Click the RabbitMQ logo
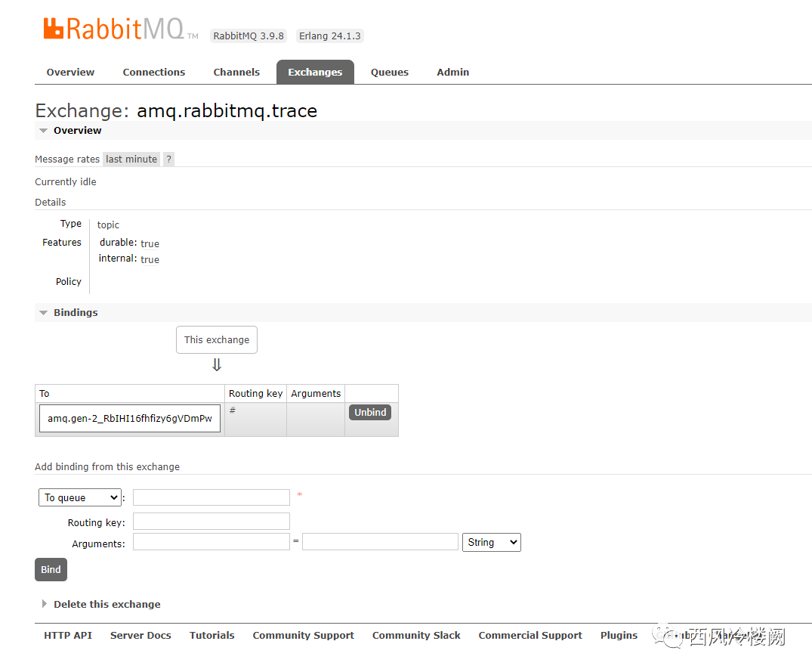Screen dimensions: 812x672 point(120,29)
